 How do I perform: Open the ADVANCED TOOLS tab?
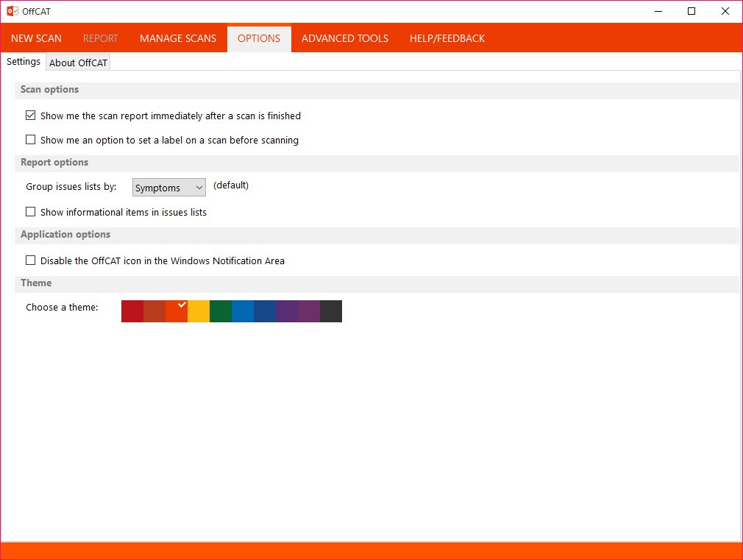345,38
